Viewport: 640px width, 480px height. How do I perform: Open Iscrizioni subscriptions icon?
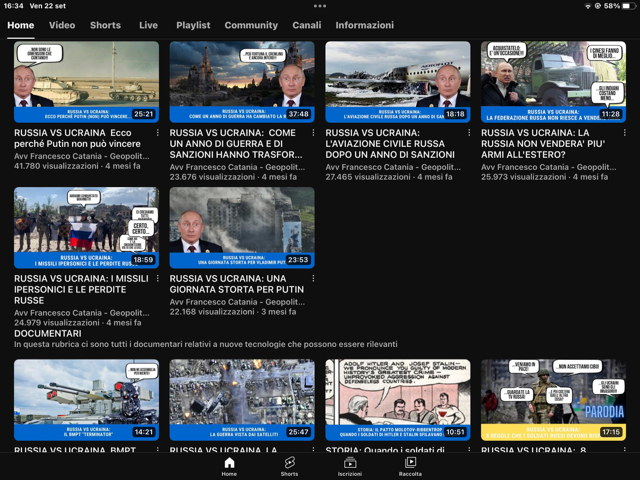[350, 466]
